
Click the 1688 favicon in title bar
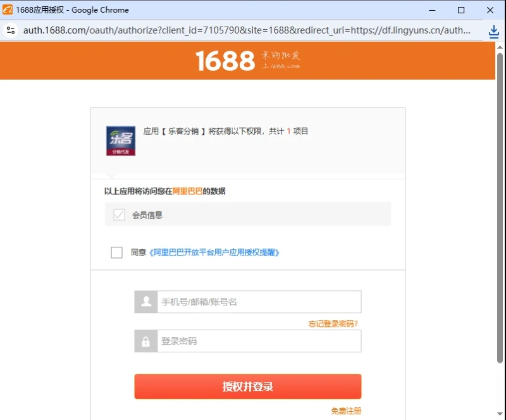tap(8, 9)
